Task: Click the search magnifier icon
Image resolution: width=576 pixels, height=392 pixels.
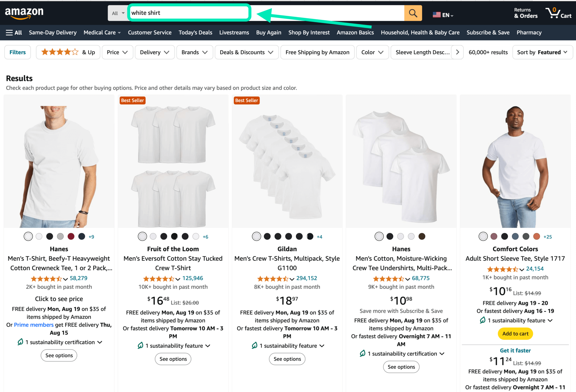Action: pyautogui.click(x=413, y=13)
